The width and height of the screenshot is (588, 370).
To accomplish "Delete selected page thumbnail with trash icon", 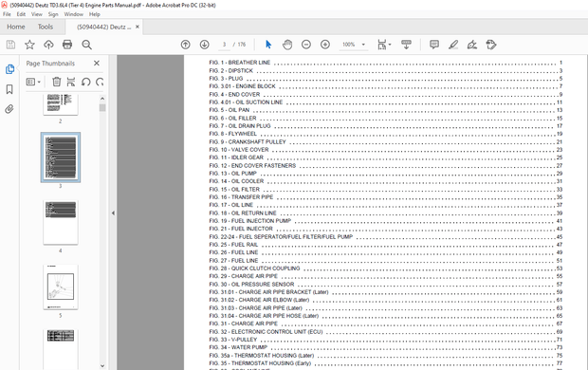I will click(56, 82).
